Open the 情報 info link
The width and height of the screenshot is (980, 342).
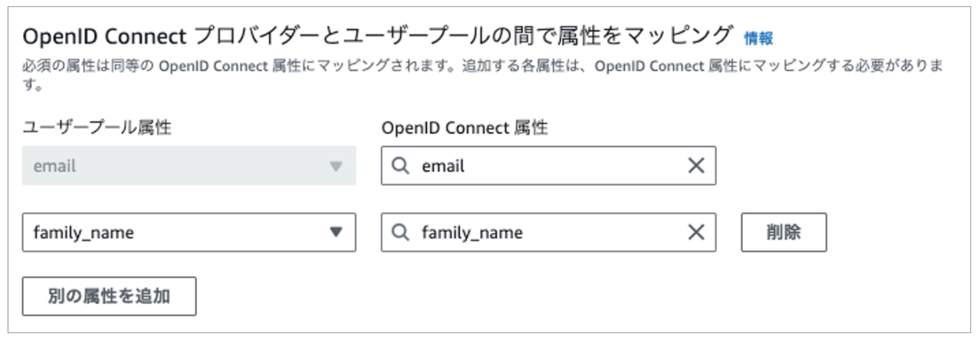758,37
